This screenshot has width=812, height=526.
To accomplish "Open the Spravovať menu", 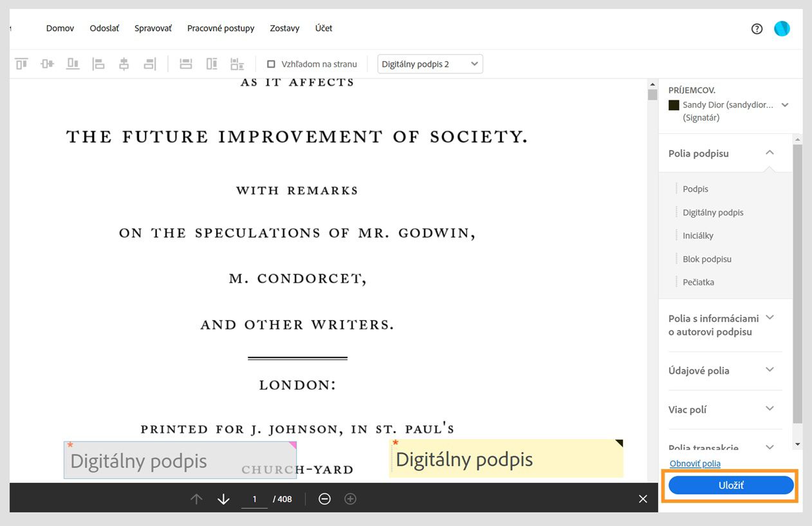I will [153, 28].
